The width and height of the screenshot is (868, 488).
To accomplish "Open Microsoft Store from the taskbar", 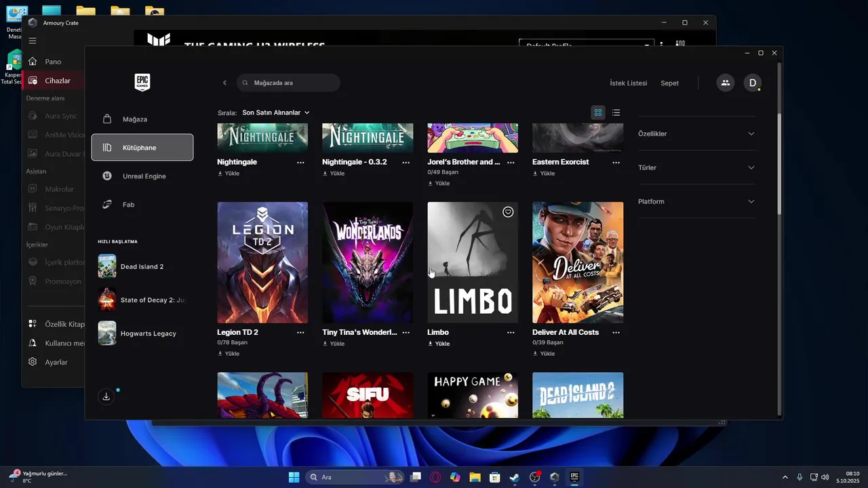I will pos(494,477).
